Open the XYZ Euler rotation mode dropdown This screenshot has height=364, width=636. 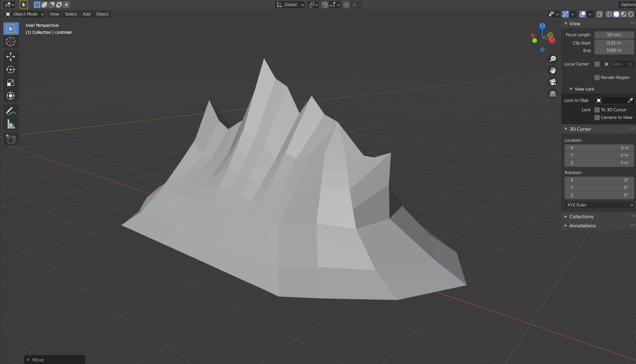point(599,205)
